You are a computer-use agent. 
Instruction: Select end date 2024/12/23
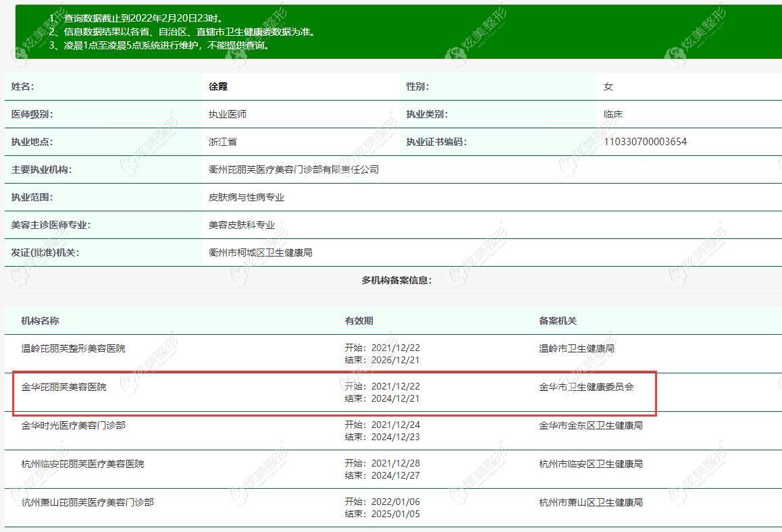click(396, 437)
